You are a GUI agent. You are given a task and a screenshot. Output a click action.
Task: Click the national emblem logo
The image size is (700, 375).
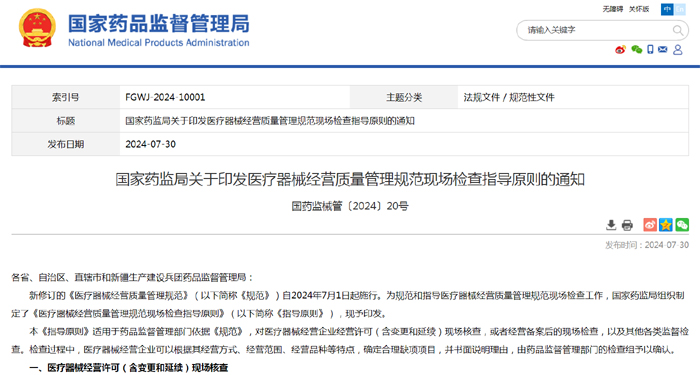click(37, 28)
